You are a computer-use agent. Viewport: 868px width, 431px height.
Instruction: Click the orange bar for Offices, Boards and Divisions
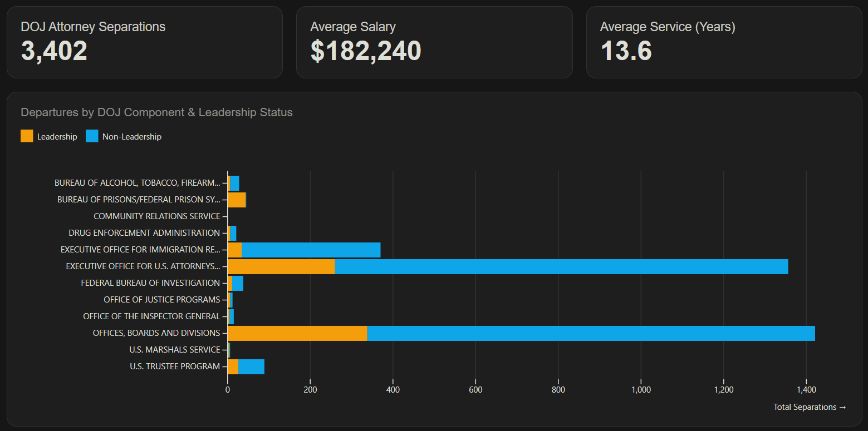click(297, 333)
